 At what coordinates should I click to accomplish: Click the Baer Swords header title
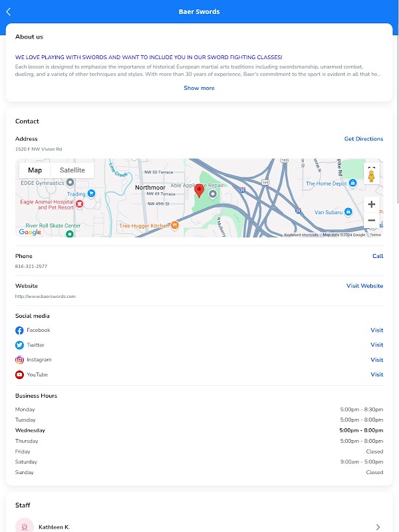click(x=199, y=11)
